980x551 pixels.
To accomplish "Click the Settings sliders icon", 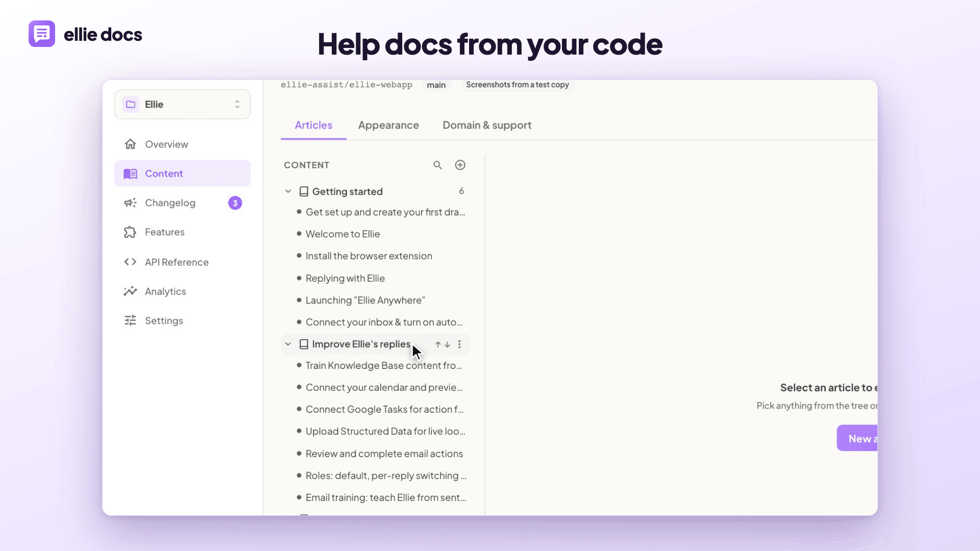I will (130, 320).
